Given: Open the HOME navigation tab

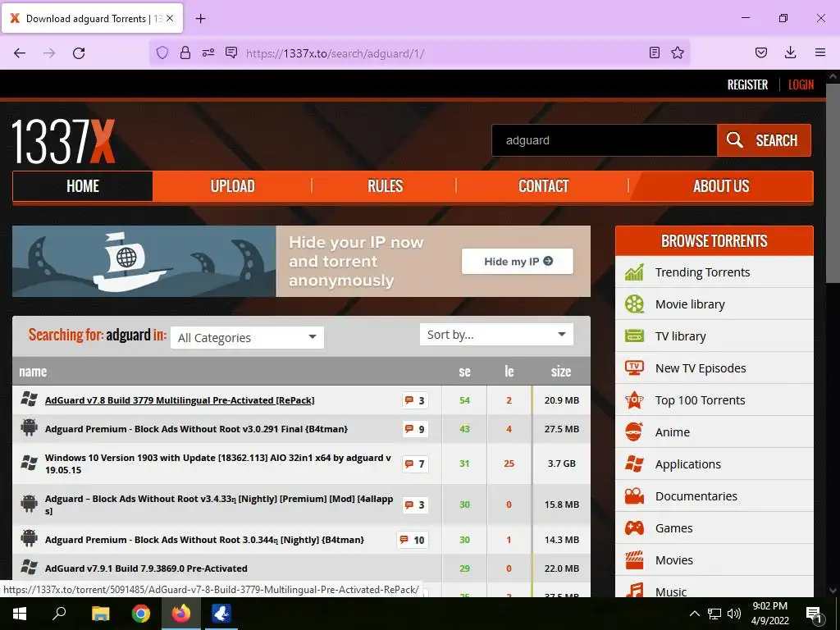Looking at the screenshot, I should 83,186.
